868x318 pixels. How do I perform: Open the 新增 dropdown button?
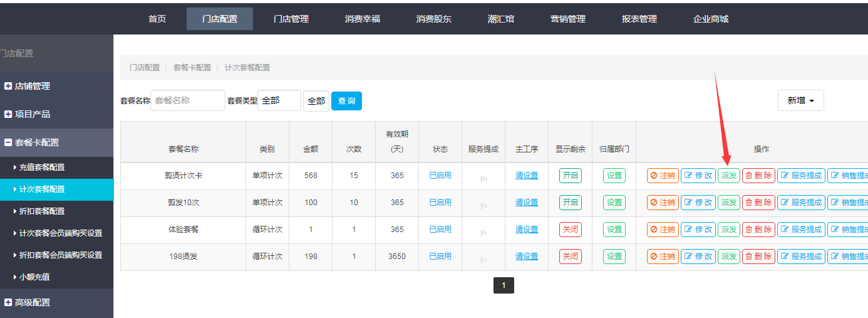801,100
